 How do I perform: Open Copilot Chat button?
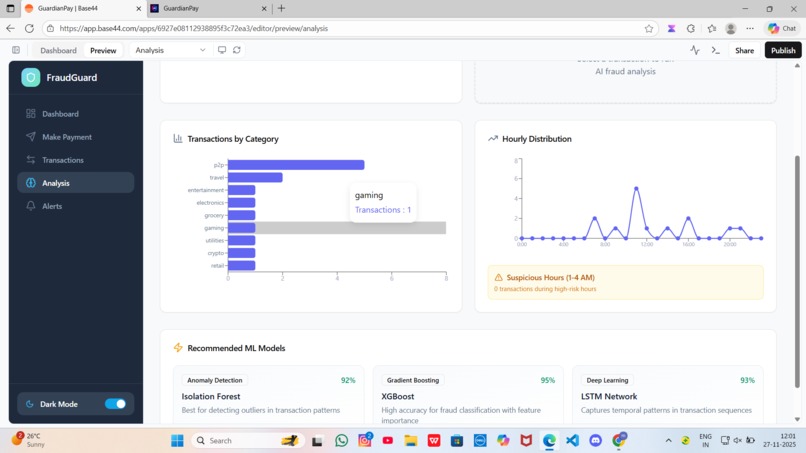(781, 28)
